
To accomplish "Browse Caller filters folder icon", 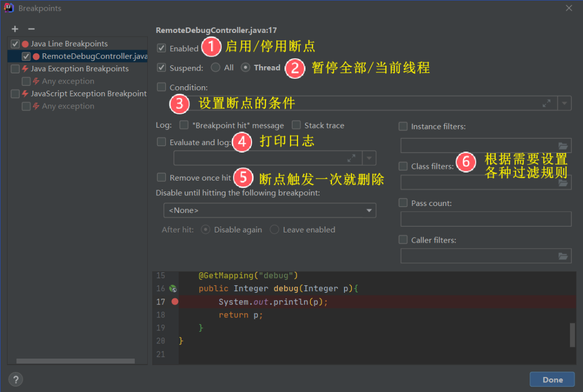I will (x=563, y=256).
